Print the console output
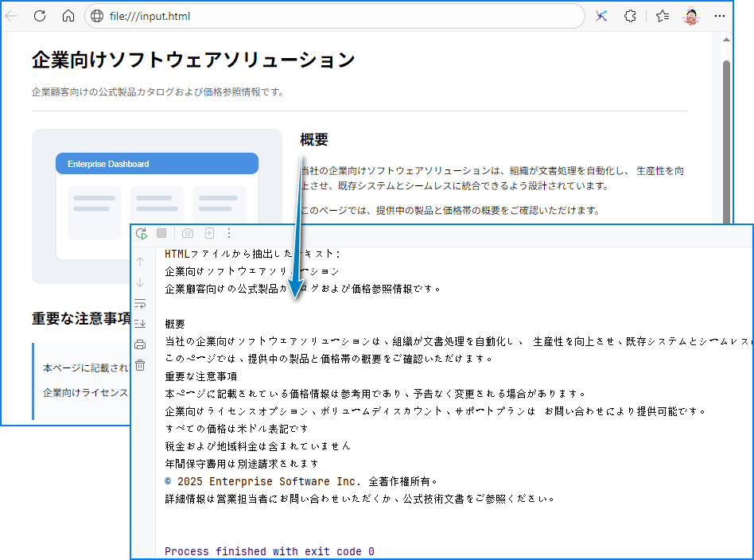Image resolution: width=754 pixels, height=560 pixels. click(x=140, y=343)
